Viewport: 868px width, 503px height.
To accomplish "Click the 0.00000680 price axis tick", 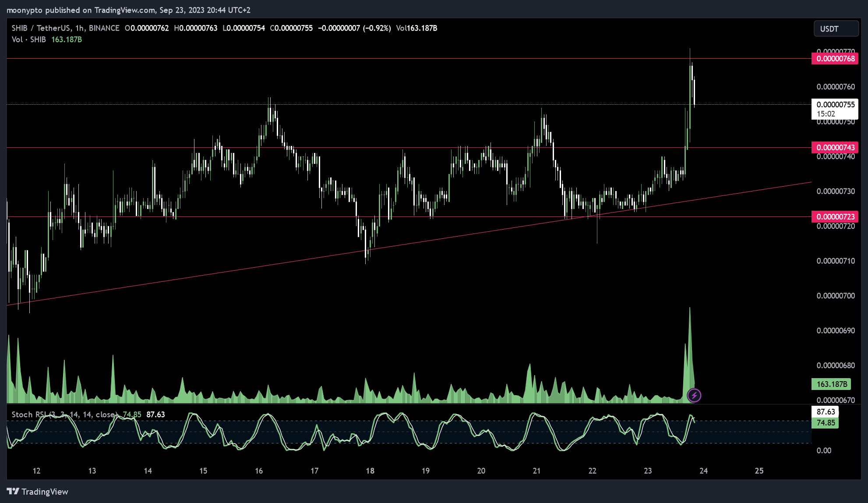I will point(836,365).
